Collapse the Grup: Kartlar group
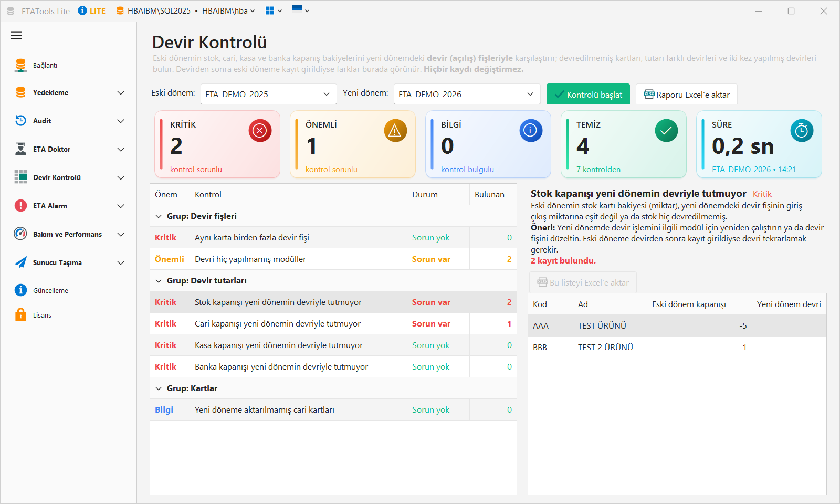The height and width of the screenshot is (504, 840). [159, 388]
